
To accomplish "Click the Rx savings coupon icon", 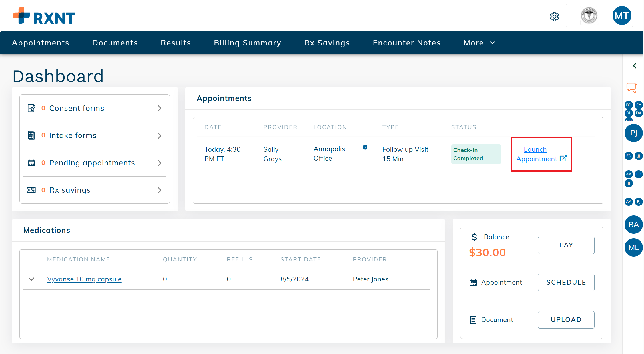I will [x=31, y=190].
